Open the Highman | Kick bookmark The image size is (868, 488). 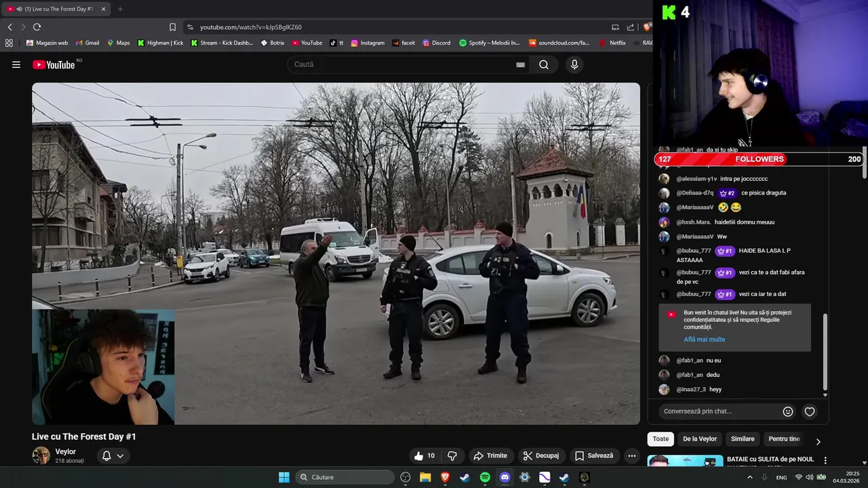click(x=160, y=43)
